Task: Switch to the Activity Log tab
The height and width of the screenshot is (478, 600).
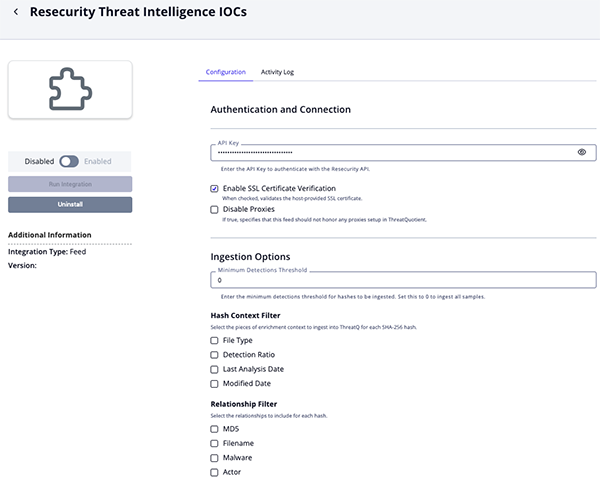Action: point(277,72)
